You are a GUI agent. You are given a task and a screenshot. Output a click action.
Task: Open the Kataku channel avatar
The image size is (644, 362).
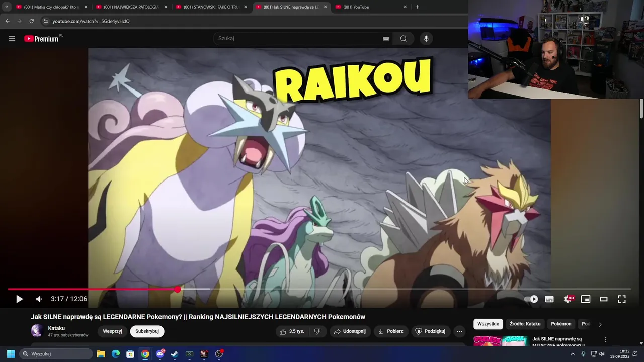click(37, 330)
